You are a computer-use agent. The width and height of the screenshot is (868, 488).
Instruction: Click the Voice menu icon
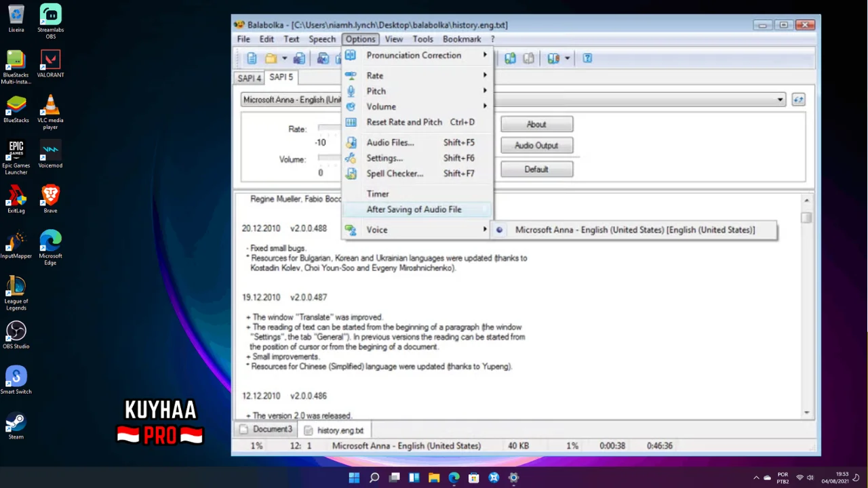(351, 230)
